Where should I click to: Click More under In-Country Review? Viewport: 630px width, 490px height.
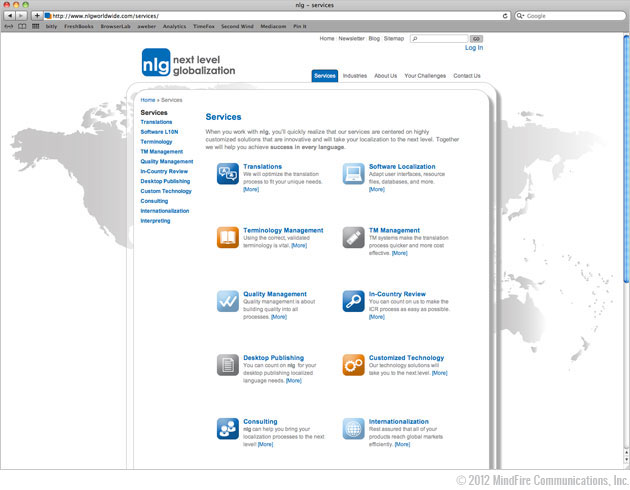point(376,317)
